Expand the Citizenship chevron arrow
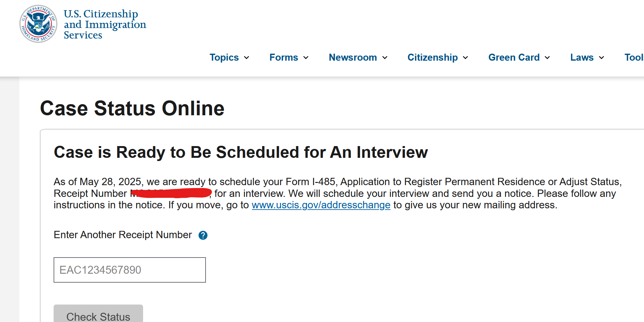The height and width of the screenshot is (322, 644). pyautogui.click(x=465, y=58)
